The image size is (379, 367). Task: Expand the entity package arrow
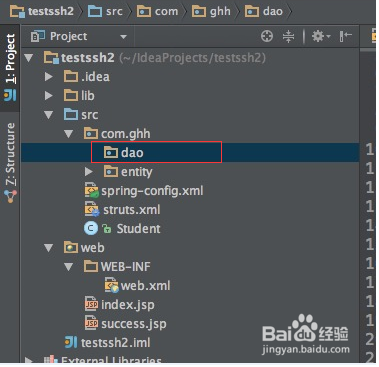point(88,172)
